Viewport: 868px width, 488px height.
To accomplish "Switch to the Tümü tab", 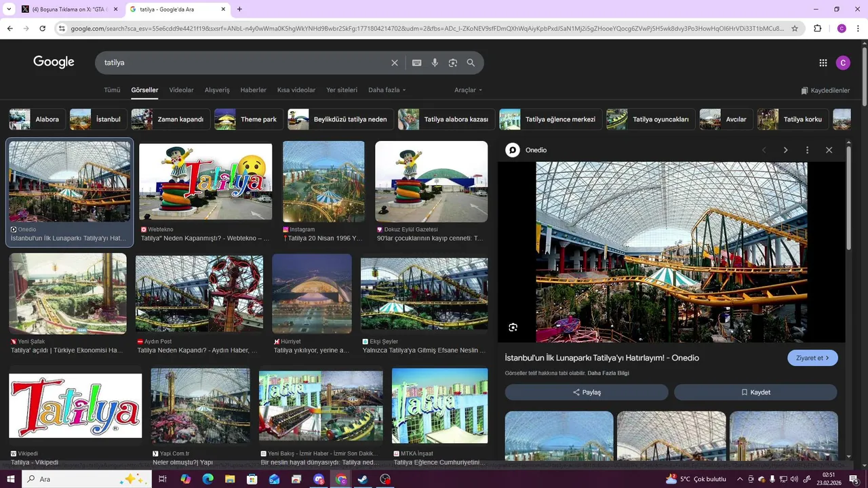I will [x=112, y=90].
